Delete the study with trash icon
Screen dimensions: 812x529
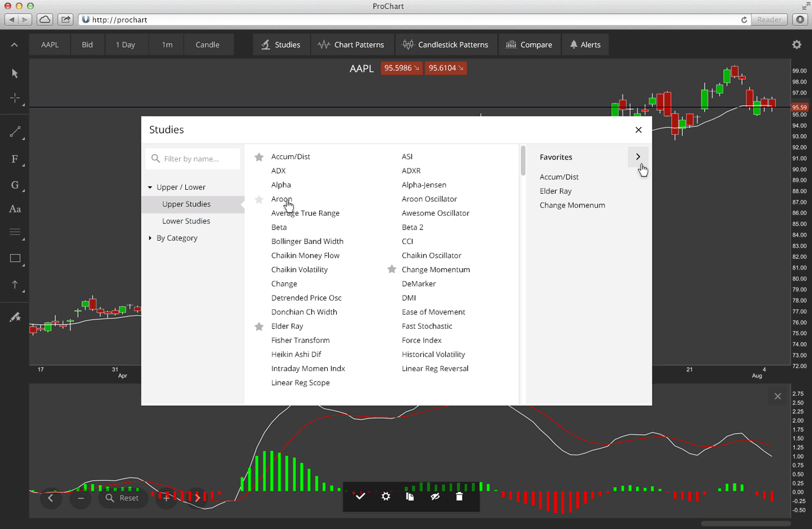(x=459, y=496)
